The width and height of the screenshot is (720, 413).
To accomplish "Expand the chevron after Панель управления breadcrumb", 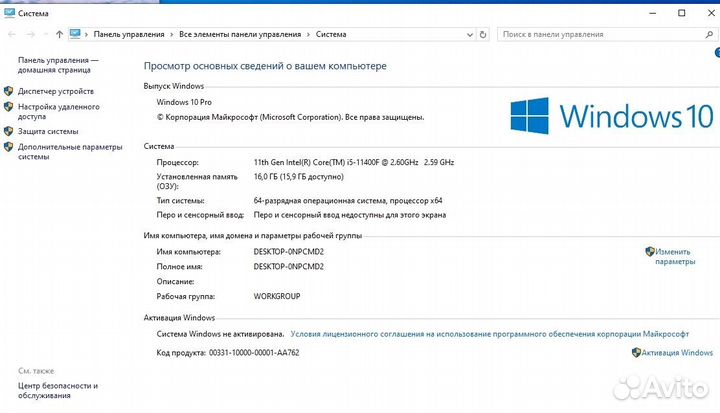I will pos(172,34).
